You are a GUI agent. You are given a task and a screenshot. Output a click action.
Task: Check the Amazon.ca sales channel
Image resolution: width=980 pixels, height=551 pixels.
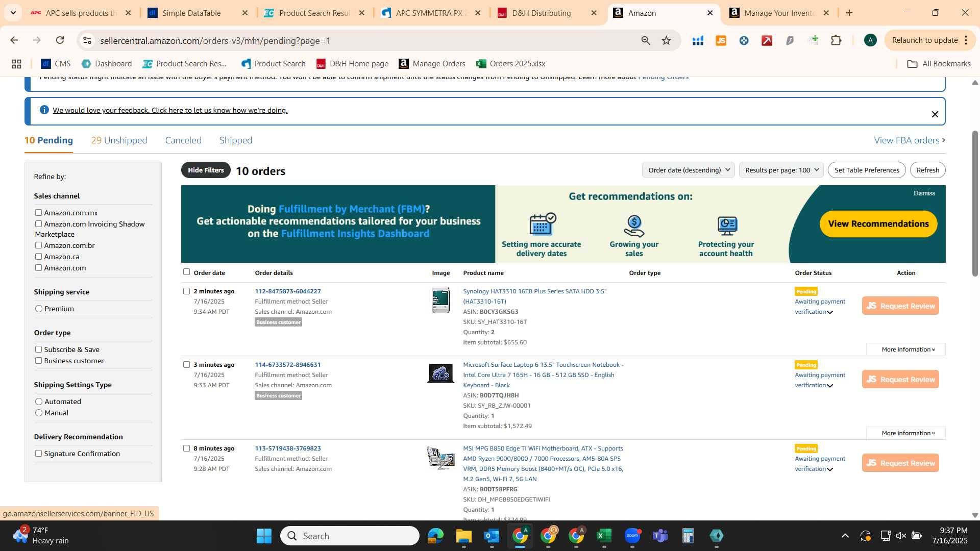pyautogui.click(x=38, y=256)
